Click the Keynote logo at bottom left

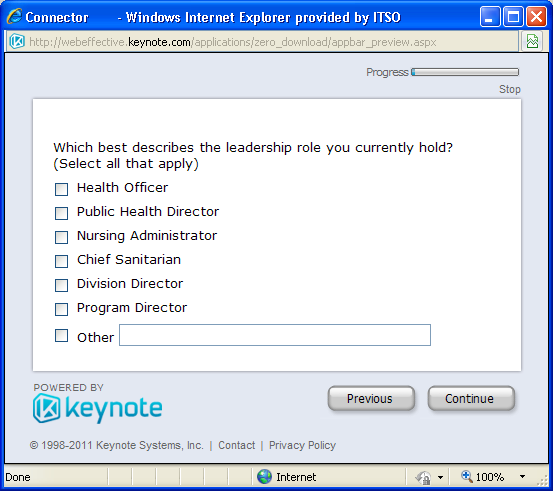pos(97,408)
